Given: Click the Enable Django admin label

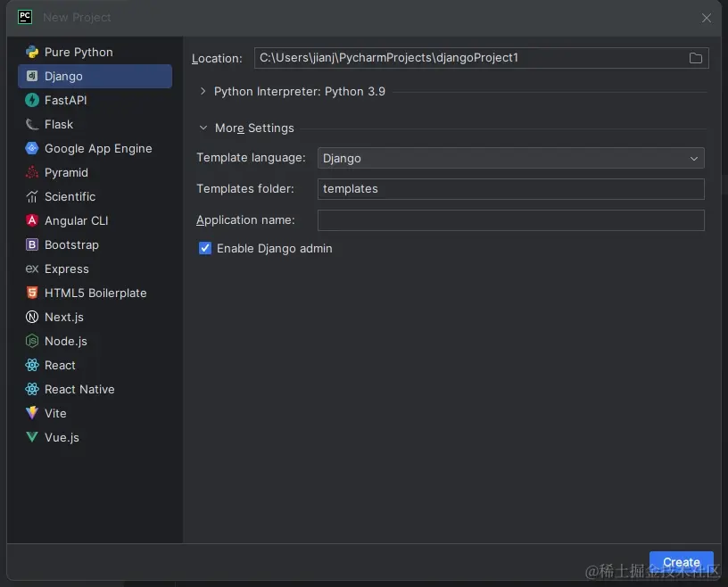Looking at the screenshot, I should [x=275, y=249].
